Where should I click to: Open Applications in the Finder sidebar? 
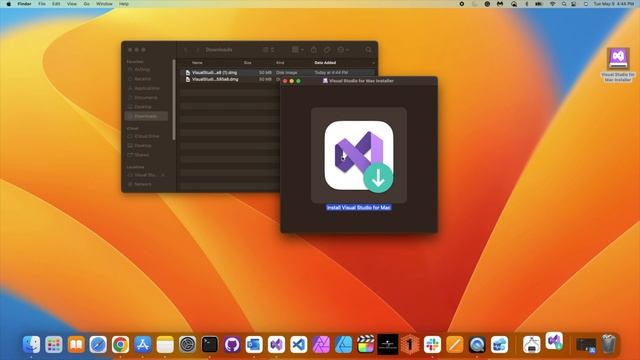click(146, 88)
